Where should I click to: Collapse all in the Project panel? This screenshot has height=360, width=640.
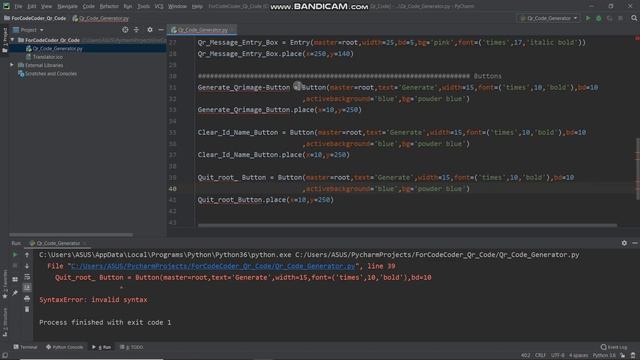(136, 30)
